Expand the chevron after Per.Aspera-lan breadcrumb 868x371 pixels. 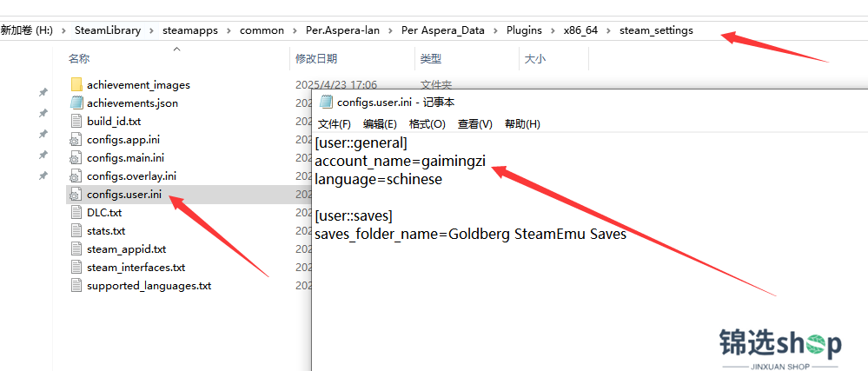(x=391, y=31)
